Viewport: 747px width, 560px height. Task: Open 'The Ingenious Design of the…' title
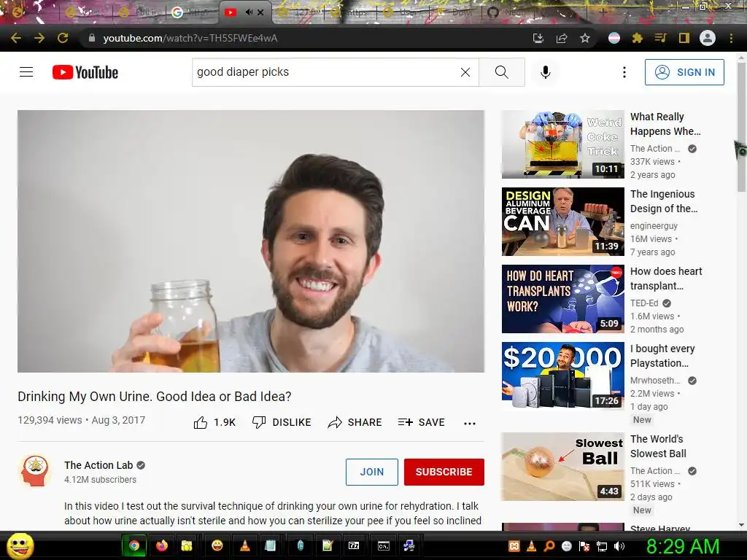[664, 201]
